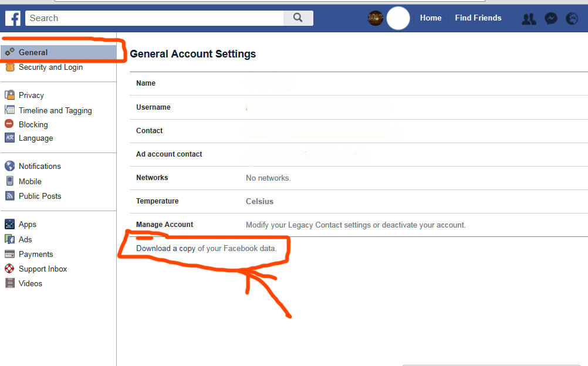Click the red Blocking icon
588x366 pixels.
(9, 124)
